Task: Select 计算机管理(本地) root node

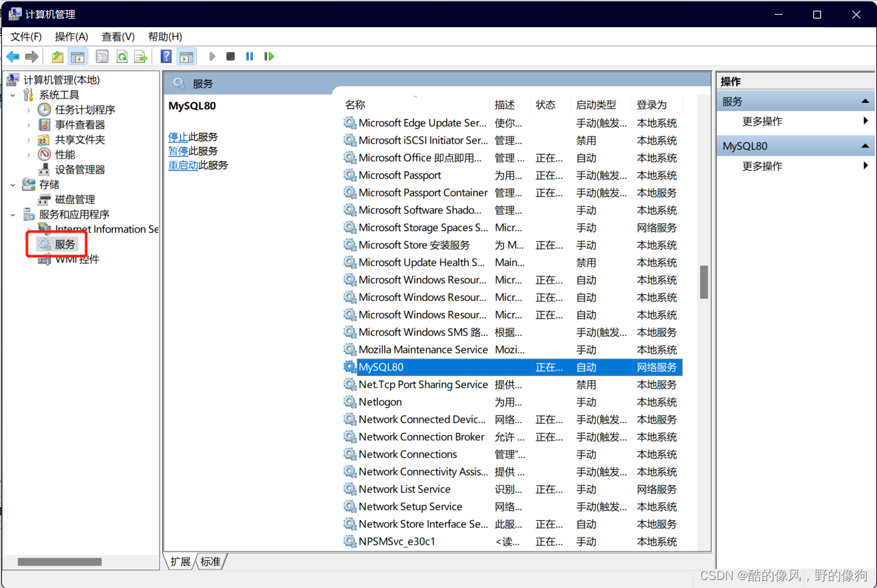Action: pyautogui.click(x=61, y=80)
